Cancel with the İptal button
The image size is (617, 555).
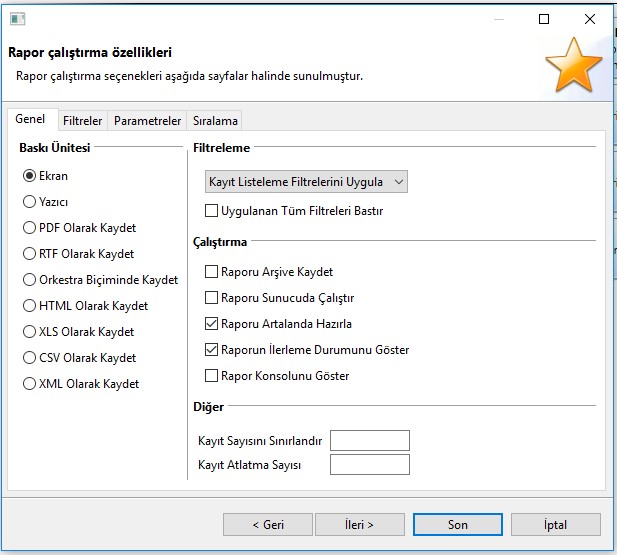click(555, 525)
